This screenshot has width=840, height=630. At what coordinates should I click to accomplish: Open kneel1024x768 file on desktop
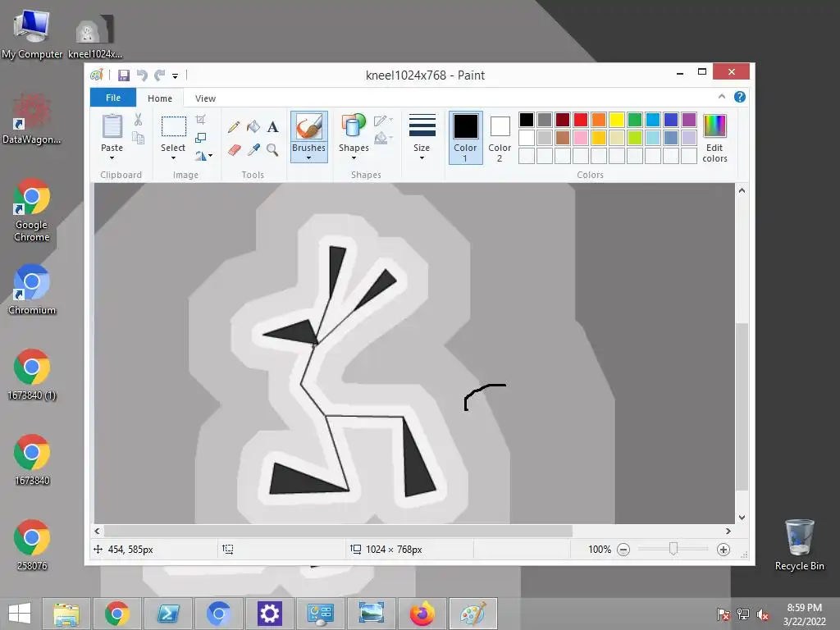95,36
